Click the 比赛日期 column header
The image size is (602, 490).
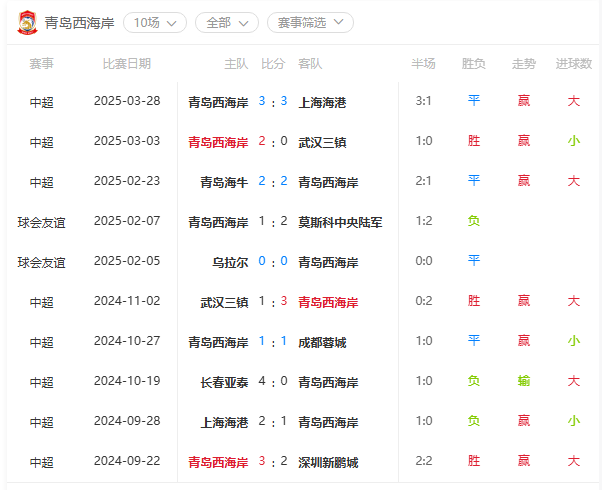[x=127, y=63]
